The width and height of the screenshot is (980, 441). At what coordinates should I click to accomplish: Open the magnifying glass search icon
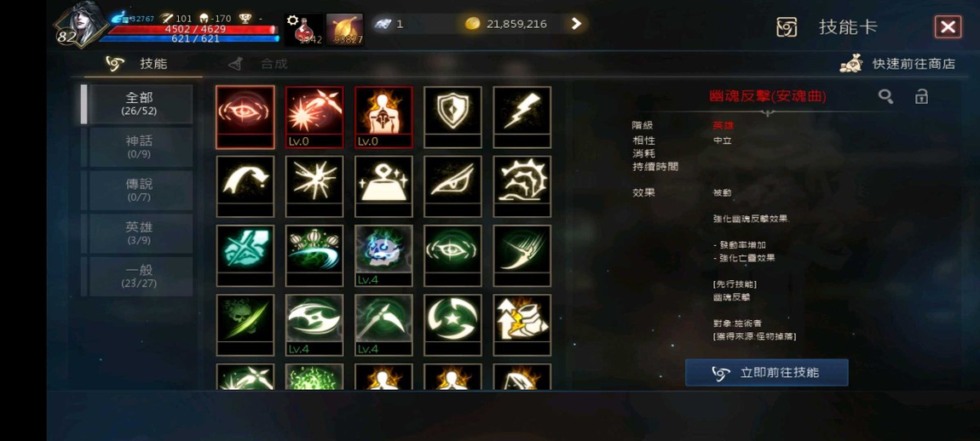point(885,96)
